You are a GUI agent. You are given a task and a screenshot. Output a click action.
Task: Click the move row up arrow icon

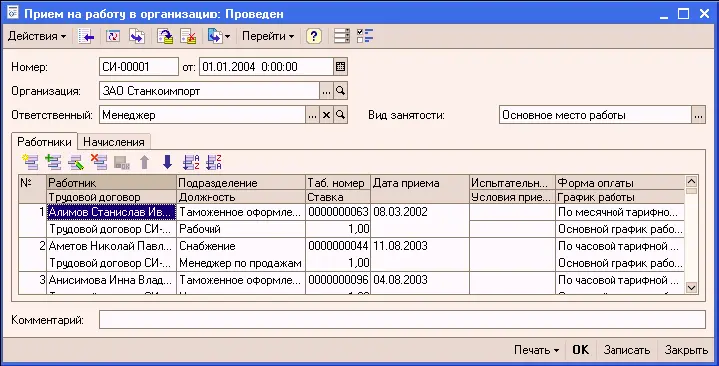144,162
